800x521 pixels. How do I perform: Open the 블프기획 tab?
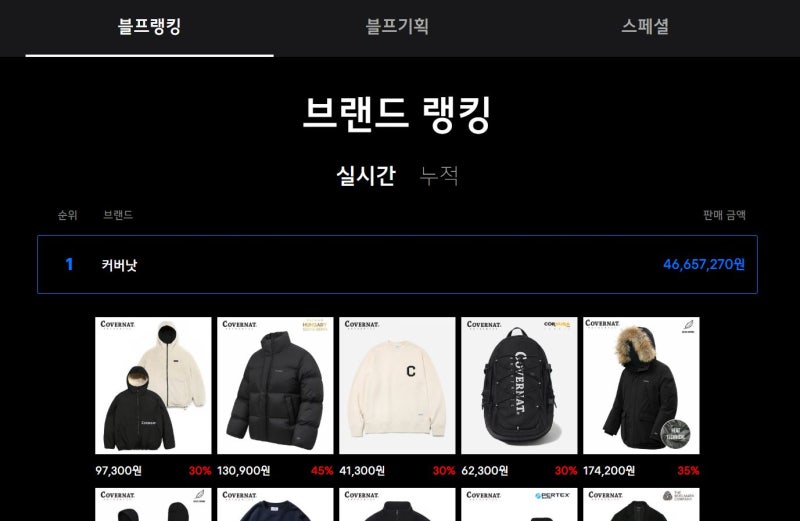coord(397,27)
